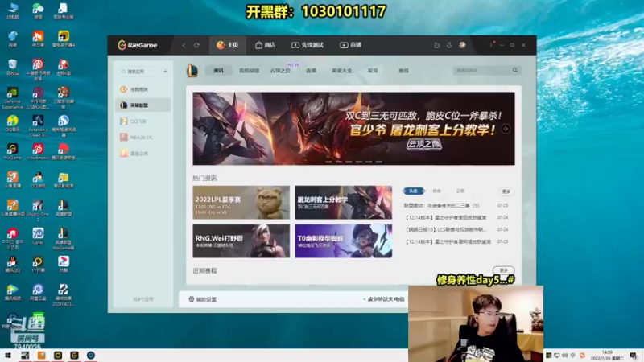This screenshot has height=362, width=644.
Task: Open the 屠龙刺客上分教学 news card
Action: (x=344, y=203)
